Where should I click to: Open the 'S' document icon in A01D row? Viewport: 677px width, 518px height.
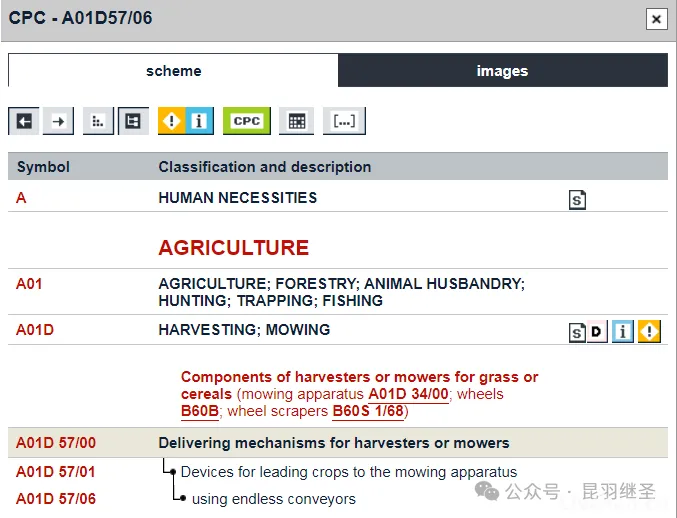pyautogui.click(x=577, y=332)
